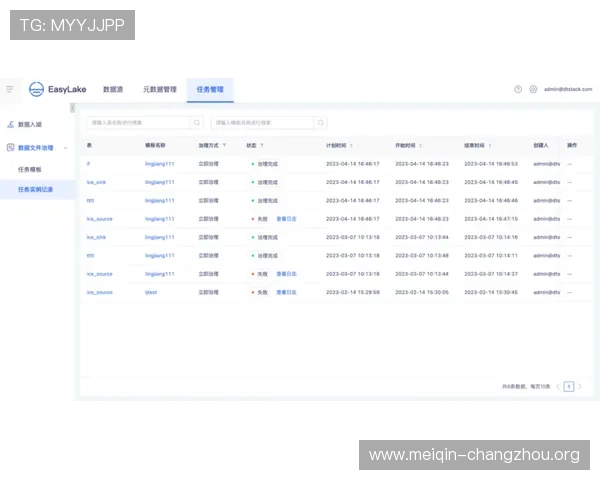
Task: Open ice_sink table ending 2023-03-07 10:14:16
Action: [96, 237]
